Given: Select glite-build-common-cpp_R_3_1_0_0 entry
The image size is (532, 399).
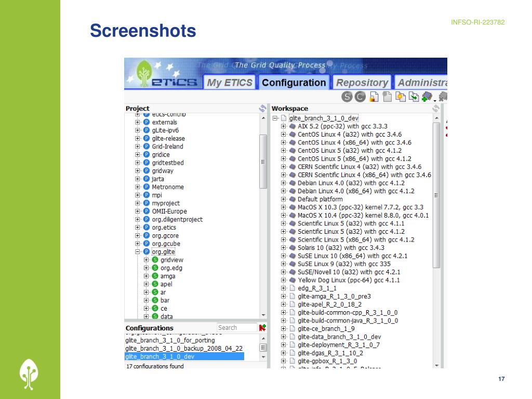Looking at the screenshot, I should pos(348,312).
